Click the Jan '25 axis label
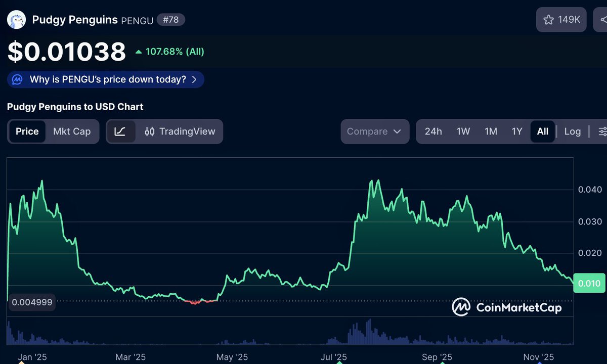Screen dimensions: 607x364 coord(32,357)
